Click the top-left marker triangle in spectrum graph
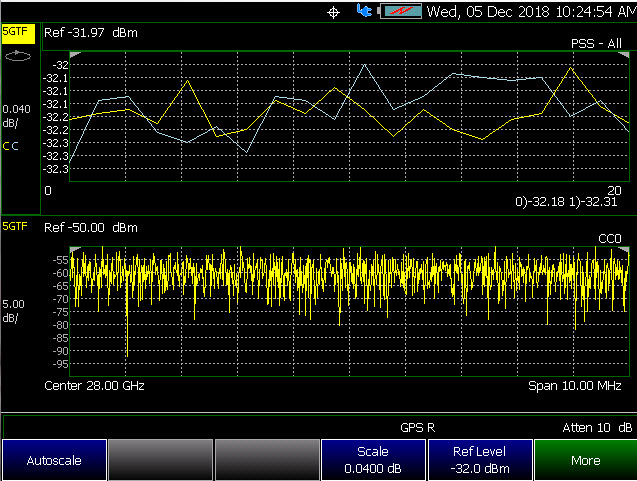This screenshot has width=637, height=481. click(x=75, y=249)
